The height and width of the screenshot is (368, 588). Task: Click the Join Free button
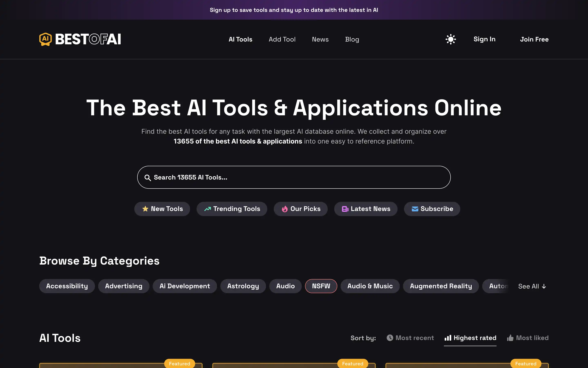[x=534, y=39]
